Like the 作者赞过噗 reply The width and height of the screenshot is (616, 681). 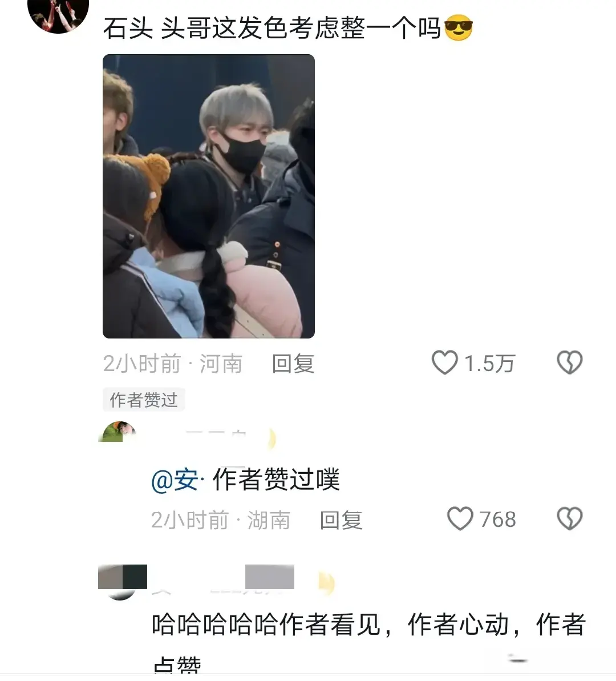click(x=460, y=518)
